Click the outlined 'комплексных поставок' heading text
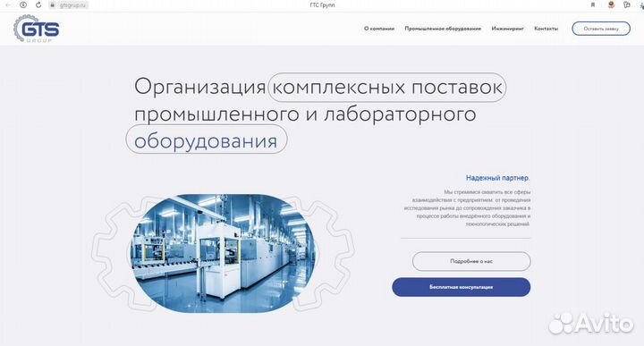644x346 pixels. coord(387,88)
